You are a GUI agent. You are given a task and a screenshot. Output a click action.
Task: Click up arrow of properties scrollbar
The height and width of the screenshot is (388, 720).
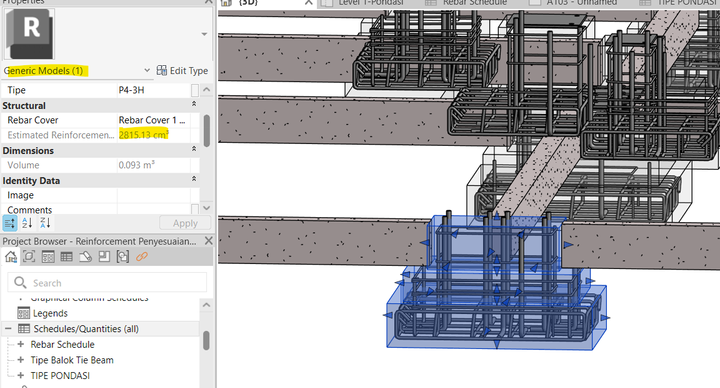point(207,90)
